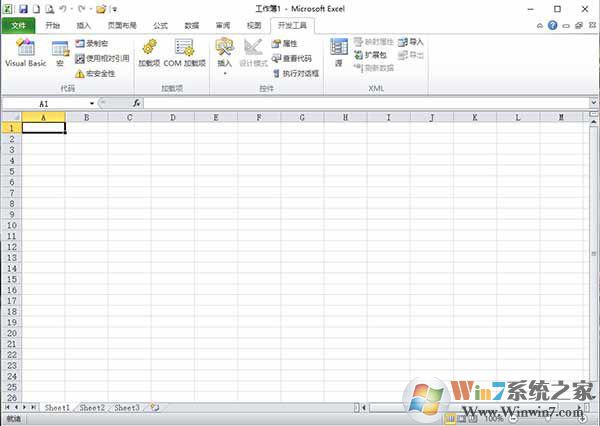Switch to the 数据 Data tab
Image resolution: width=600 pixels, height=426 pixels.
click(x=192, y=26)
